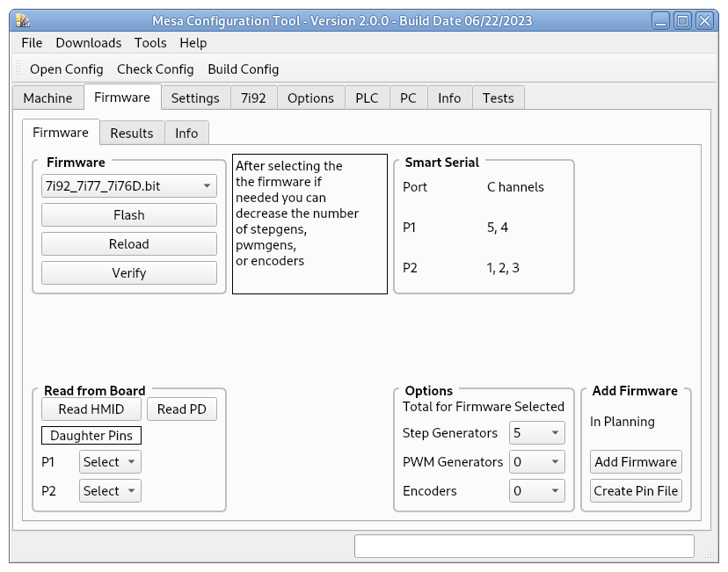Image resolution: width=728 pixels, height=572 pixels.
Task: Click the Verify button
Action: [129, 272]
